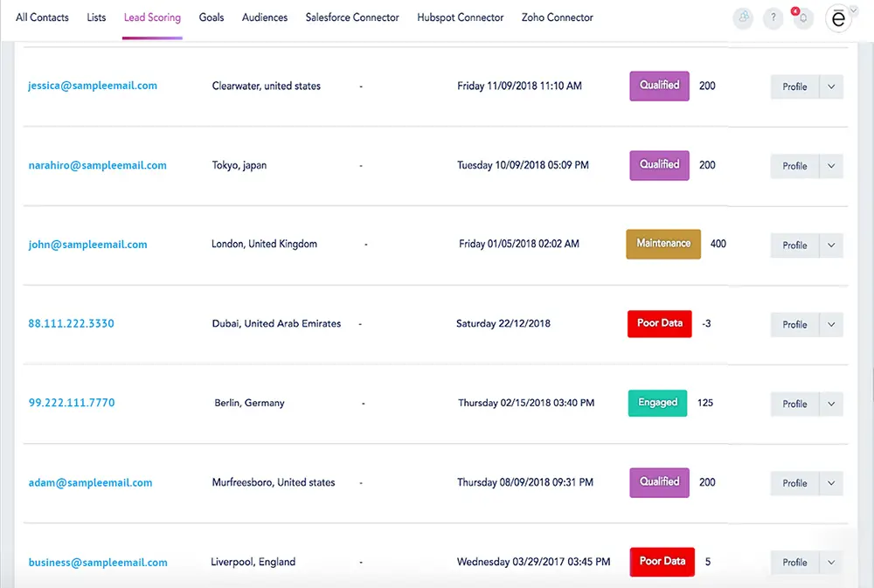Open notifications bell icon

(x=802, y=18)
